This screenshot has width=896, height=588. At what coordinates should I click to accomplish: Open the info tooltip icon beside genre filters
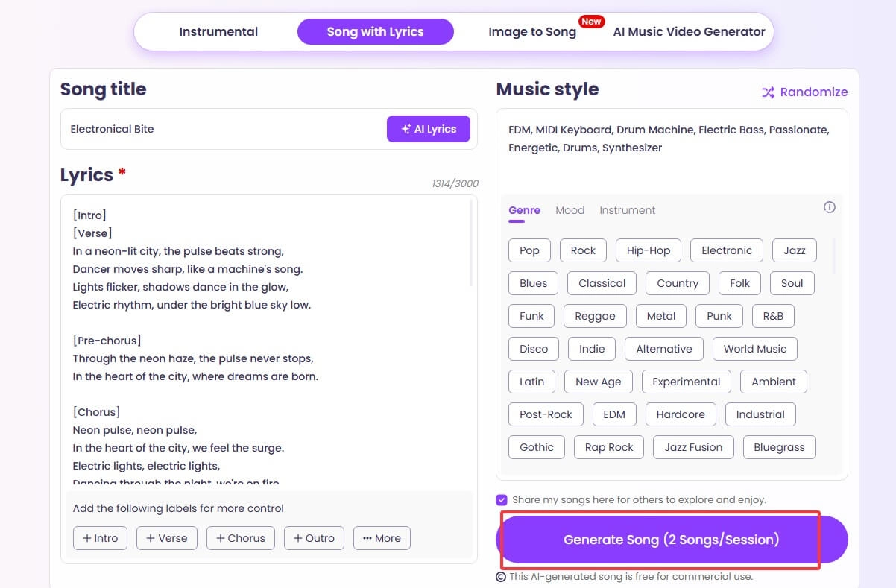click(829, 207)
